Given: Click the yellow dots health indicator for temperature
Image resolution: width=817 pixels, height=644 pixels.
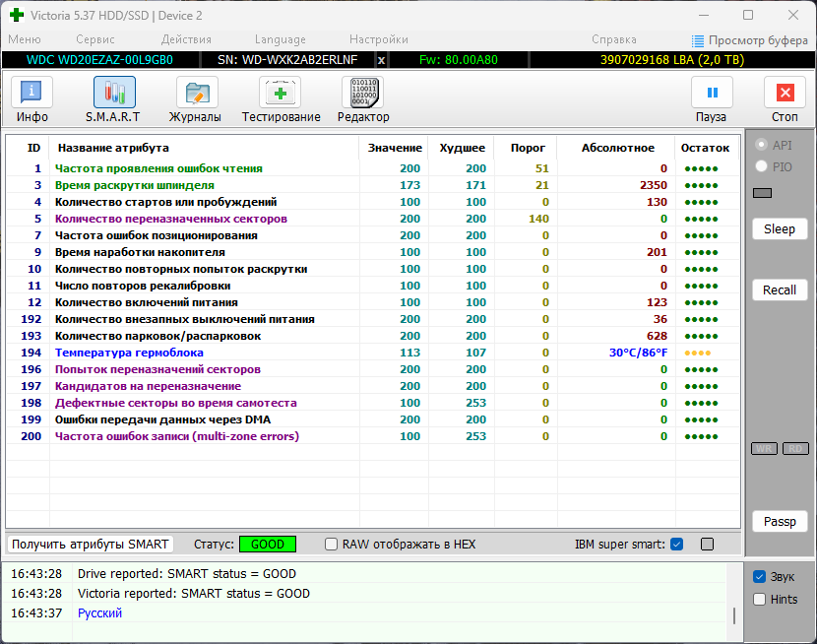Looking at the screenshot, I should 698,354.
